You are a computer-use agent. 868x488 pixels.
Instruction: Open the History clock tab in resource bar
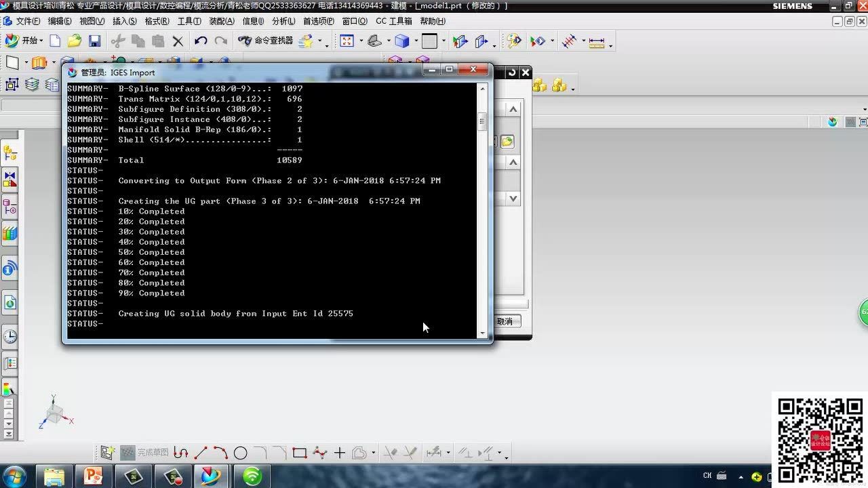pyautogui.click(x=9, y=336)
